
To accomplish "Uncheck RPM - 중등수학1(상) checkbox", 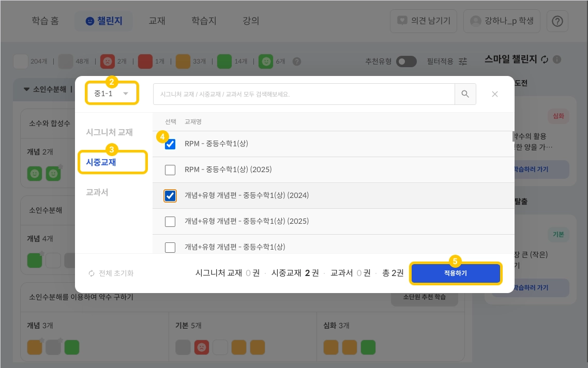I will (170, 144).
